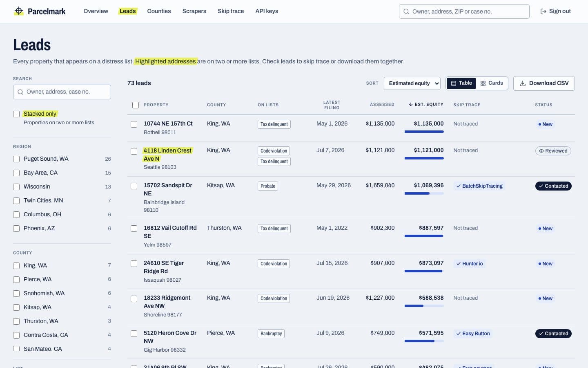Toggle the select-all checkbox in table header
The height and width of the screenshot is (368, 588).
point(136,105)
